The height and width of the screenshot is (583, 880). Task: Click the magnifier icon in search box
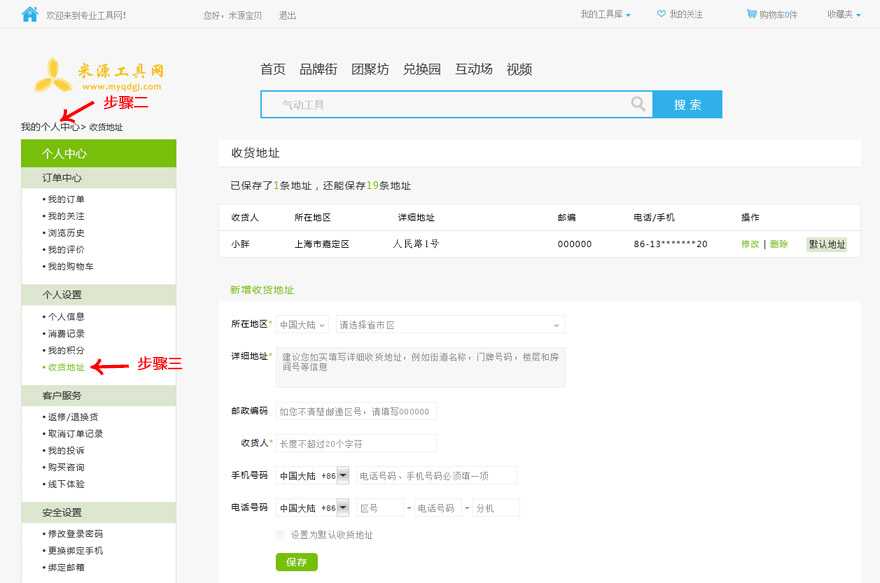point(638,104)
